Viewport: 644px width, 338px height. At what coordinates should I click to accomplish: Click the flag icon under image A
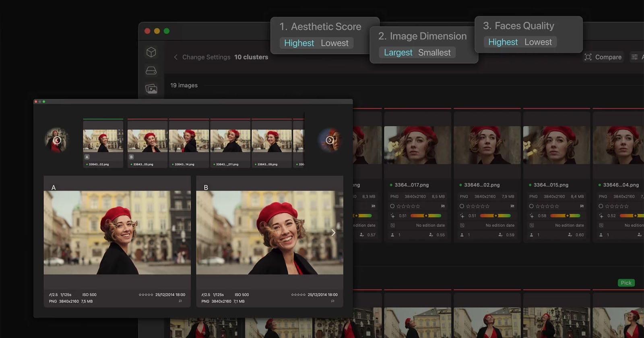[x=180, y=301]
